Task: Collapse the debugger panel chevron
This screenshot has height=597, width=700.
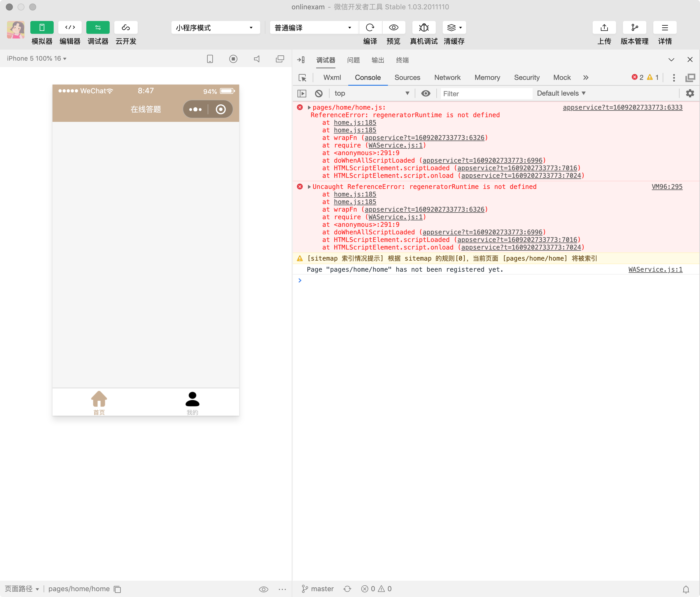Action: point(671,60)
